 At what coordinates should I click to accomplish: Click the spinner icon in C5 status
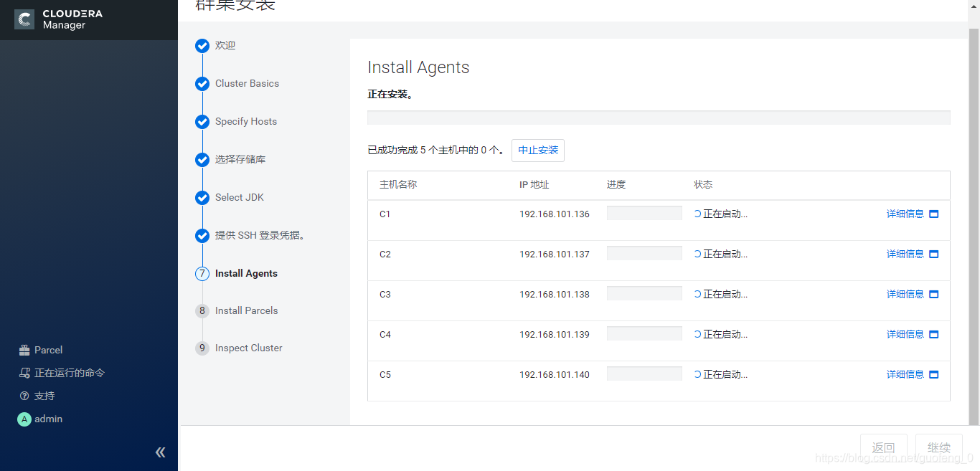tap(698, 374)
